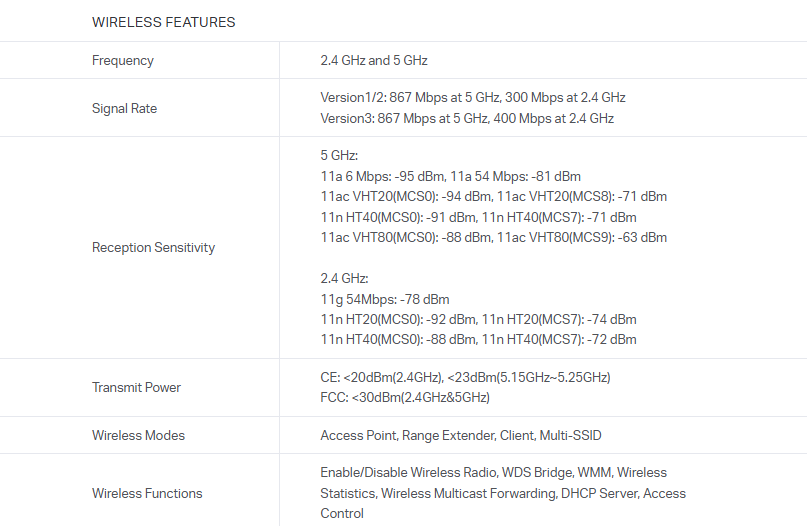Click the Version1/2 signal rate line
The image size is (810, 526).
[x=472, y=97]
